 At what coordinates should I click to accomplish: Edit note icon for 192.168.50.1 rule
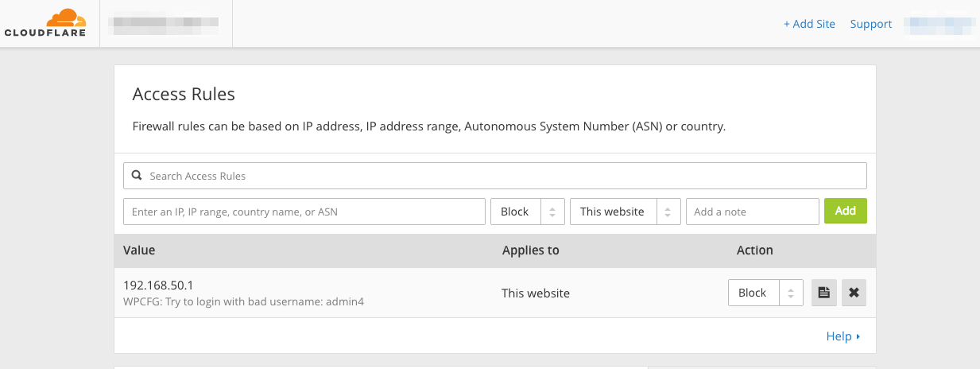[x=824, y=293]
